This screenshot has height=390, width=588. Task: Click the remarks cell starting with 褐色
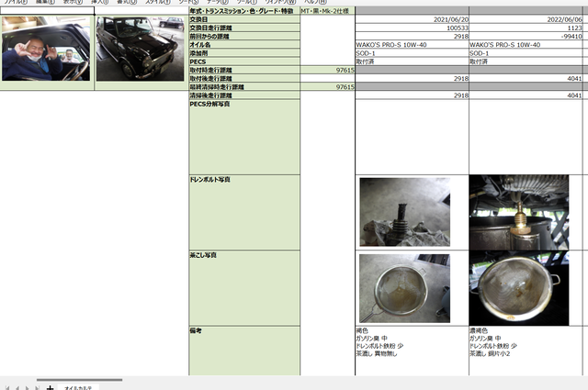(413, 351)
